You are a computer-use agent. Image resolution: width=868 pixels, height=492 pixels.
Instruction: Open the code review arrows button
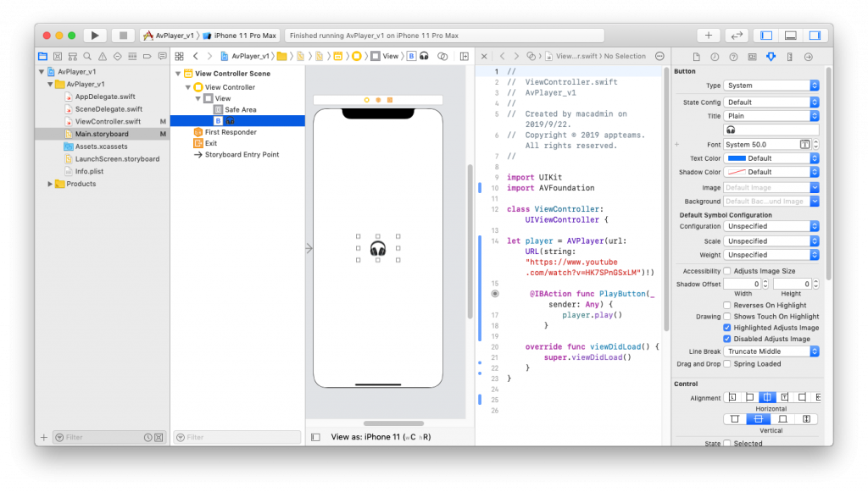click(x=737, y=36)
